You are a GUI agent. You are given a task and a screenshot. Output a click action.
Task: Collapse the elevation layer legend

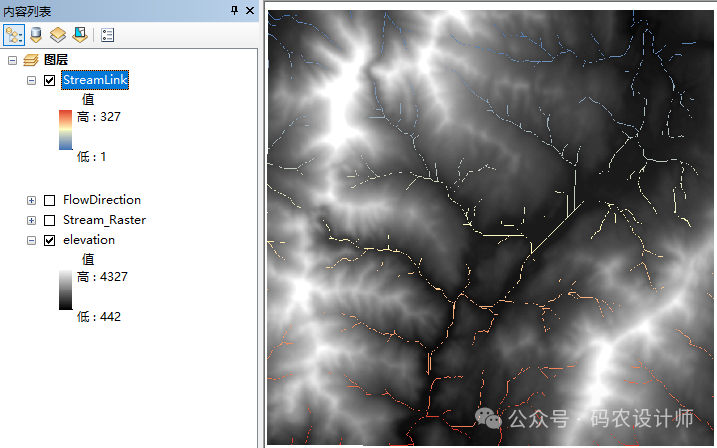32,240
